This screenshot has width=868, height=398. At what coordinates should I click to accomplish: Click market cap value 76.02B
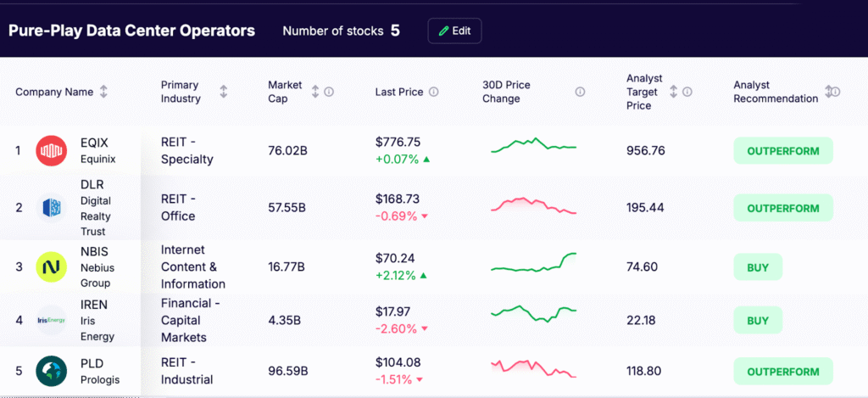pyautogui.click(x=287, y=151)
